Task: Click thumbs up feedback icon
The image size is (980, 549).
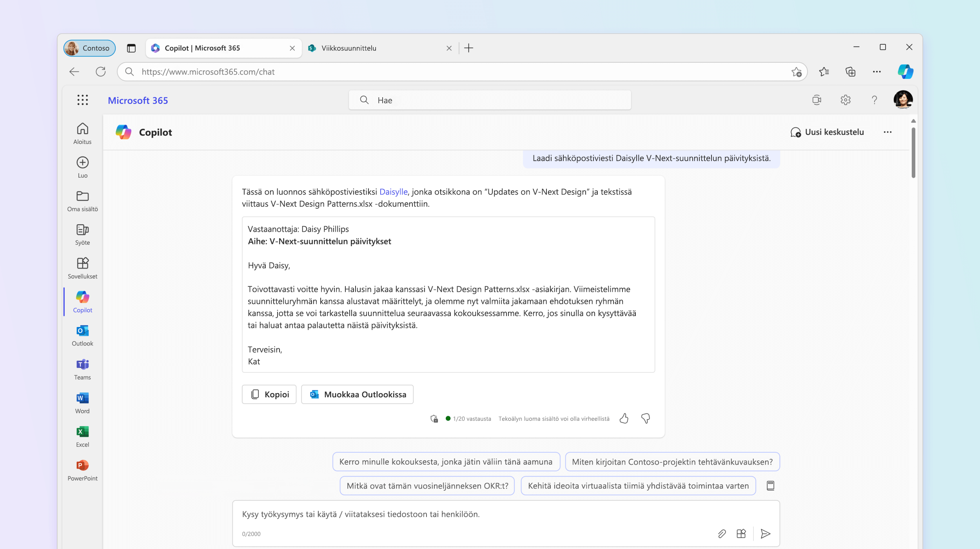Action: pyautogui.click(x=624, y=418)
